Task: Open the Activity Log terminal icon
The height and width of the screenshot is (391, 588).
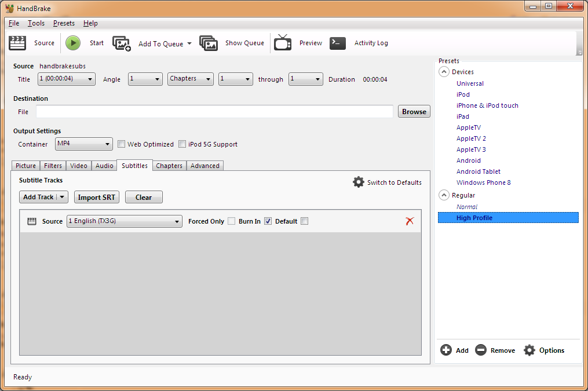Action: click(x=338, y=43)
